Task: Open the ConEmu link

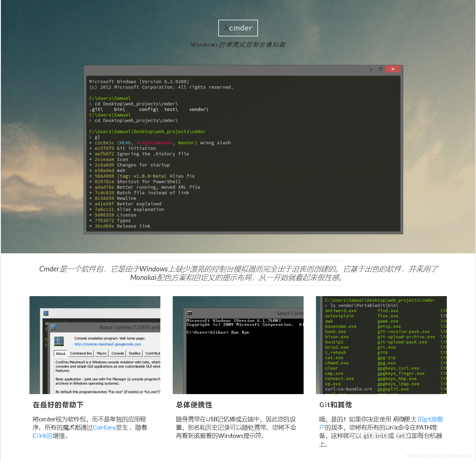Action: 104,427
